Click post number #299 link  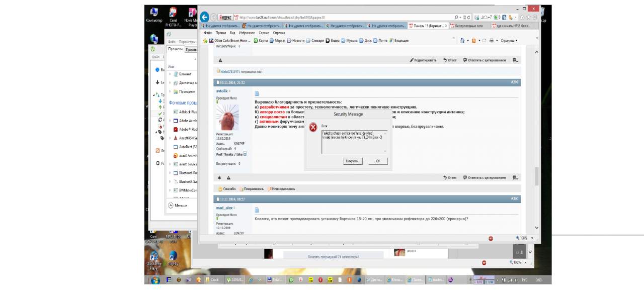pos(514,82)
